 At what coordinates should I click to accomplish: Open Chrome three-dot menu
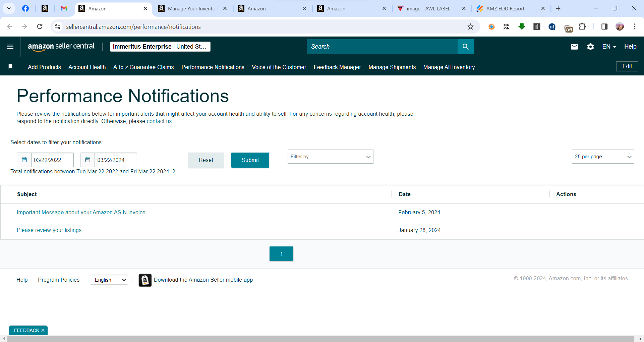coord(635,26)
